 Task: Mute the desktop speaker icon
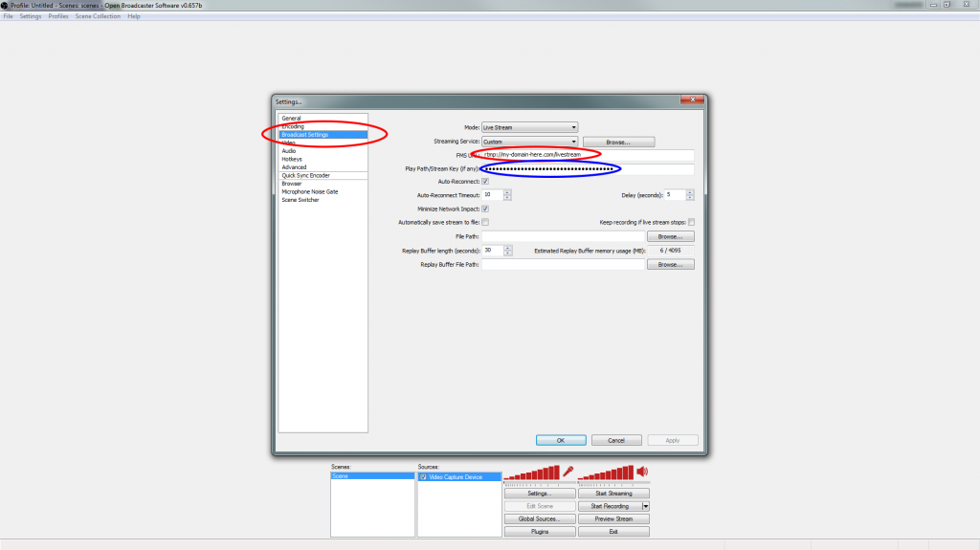642,472
